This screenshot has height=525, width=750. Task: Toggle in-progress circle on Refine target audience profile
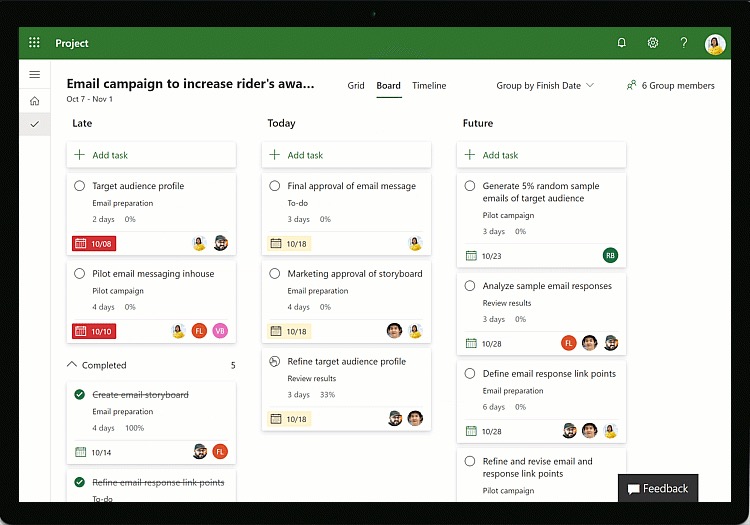click(275, 361)
